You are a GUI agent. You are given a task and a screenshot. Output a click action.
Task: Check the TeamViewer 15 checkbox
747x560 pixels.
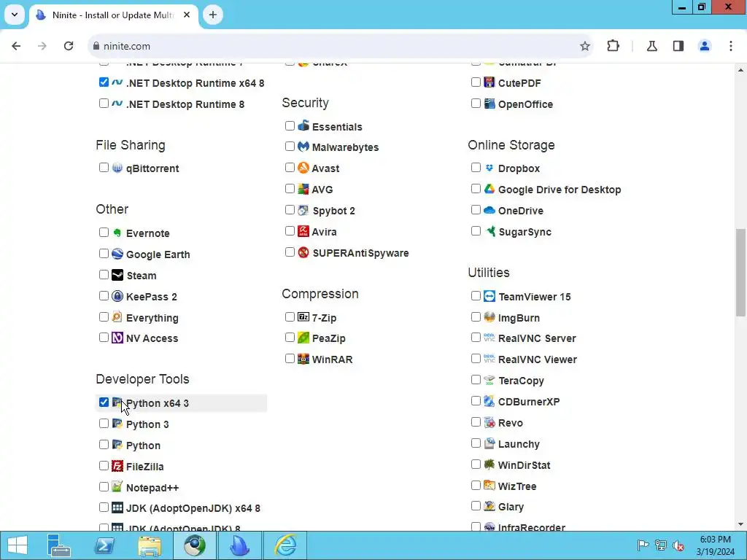(x=476, y=296)
